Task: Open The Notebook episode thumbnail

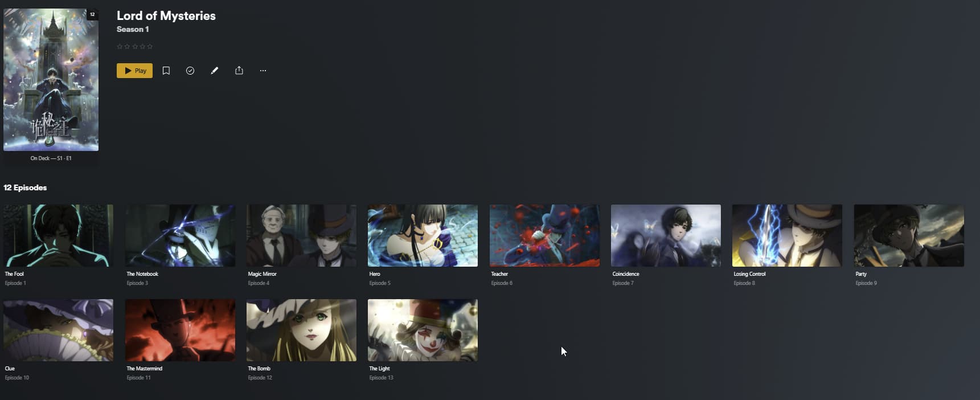Action: click(180, 235)
